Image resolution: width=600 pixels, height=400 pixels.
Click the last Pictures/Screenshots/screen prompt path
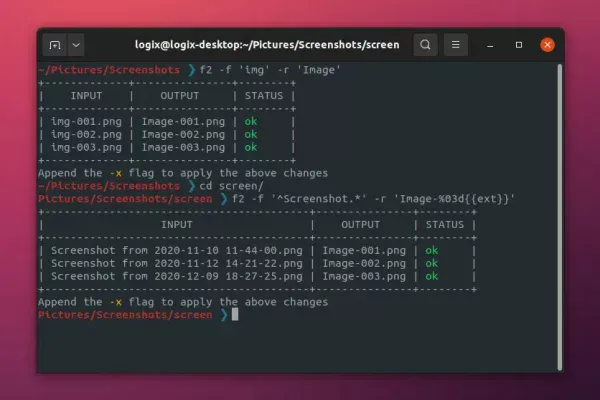pyautogui.click(x=125, y=315)
